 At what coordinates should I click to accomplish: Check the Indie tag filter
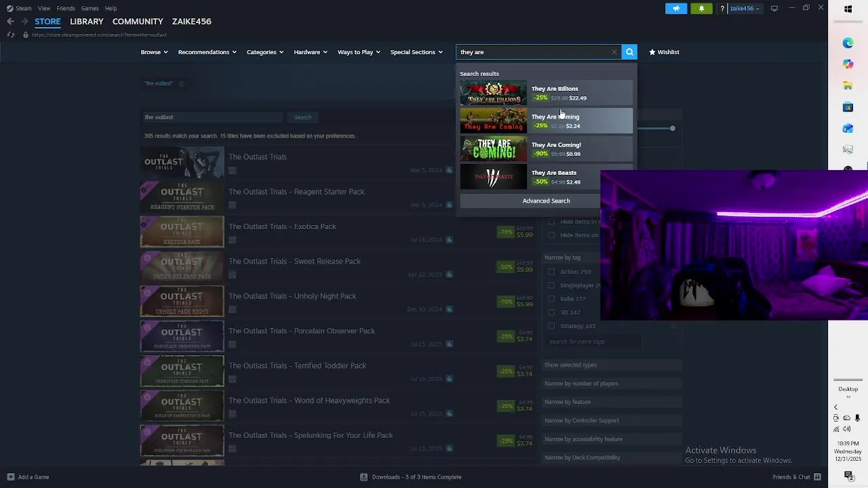[551, 299]
